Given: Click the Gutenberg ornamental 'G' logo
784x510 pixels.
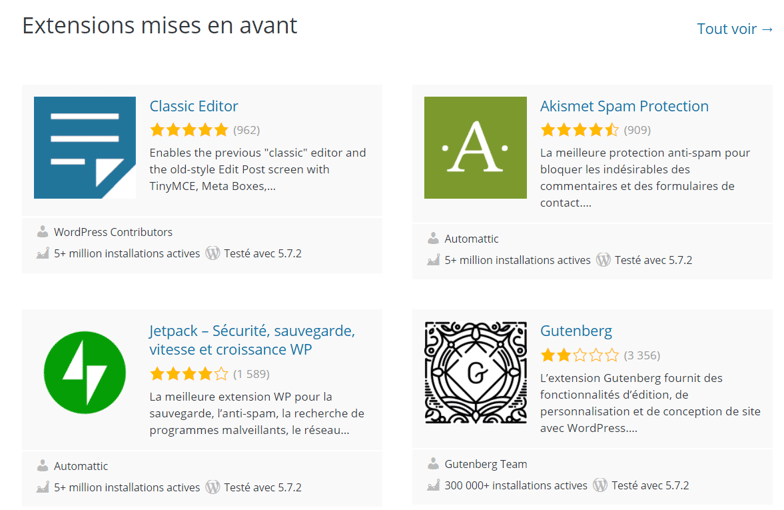Looking at the screenshot, I should [x=476, y=372].
